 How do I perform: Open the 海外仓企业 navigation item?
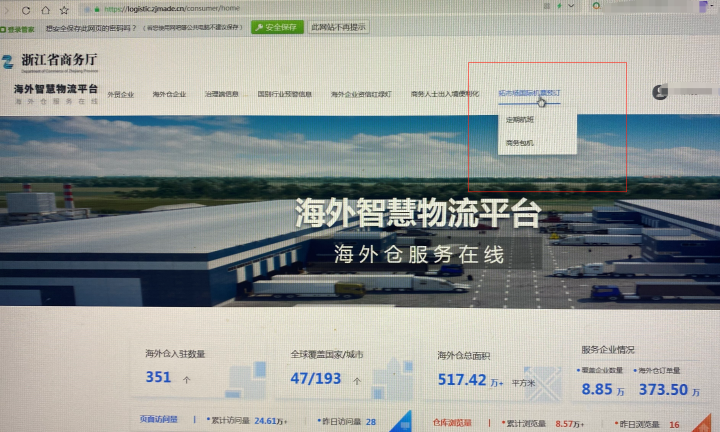[x=169, y=94]
